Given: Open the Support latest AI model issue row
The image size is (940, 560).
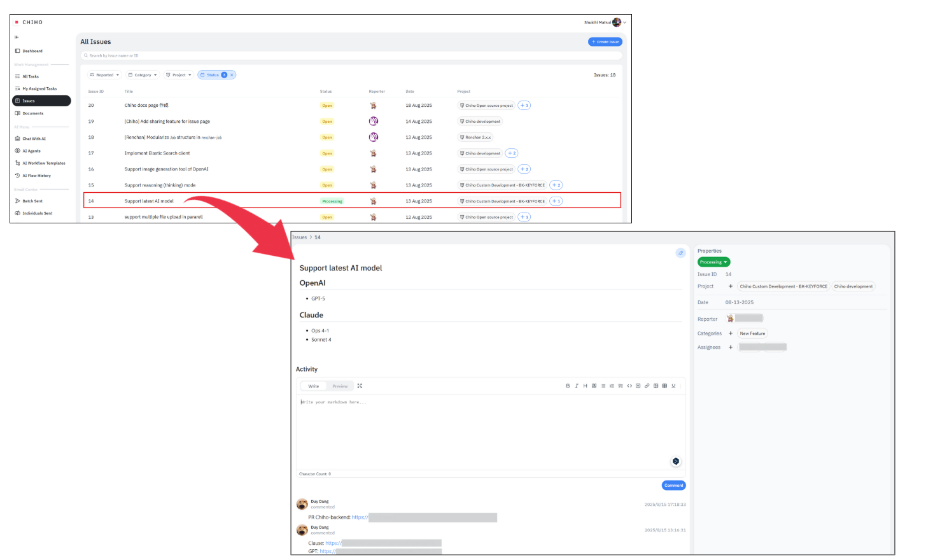Looking at the screenshot, I should (149, 201).
